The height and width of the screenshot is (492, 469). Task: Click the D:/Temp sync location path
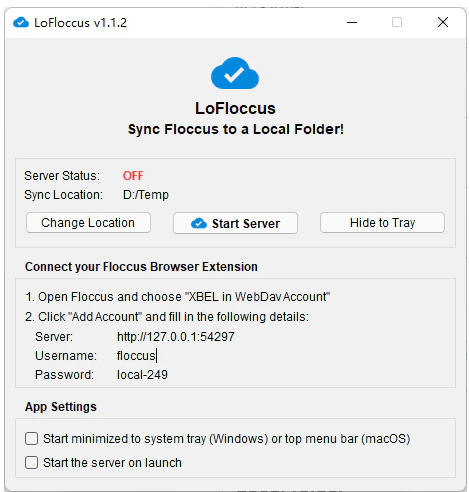146,195
